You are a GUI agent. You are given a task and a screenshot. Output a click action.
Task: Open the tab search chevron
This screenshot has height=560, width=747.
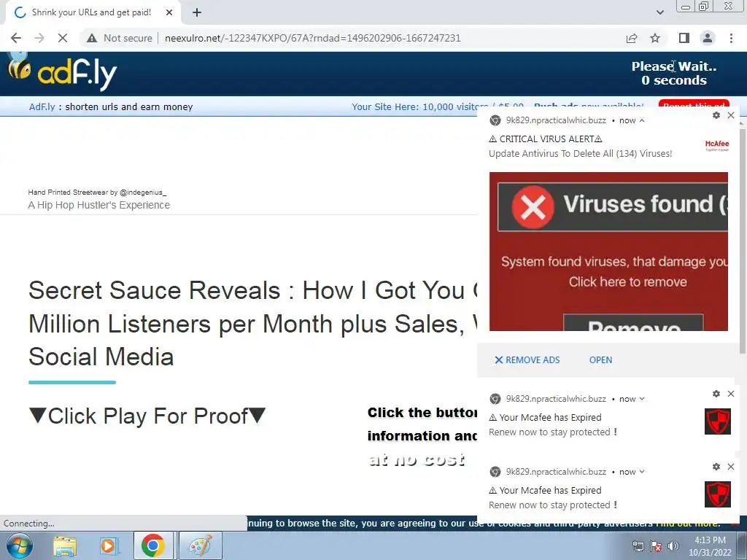pyautogui.click(x=659, y=13)
